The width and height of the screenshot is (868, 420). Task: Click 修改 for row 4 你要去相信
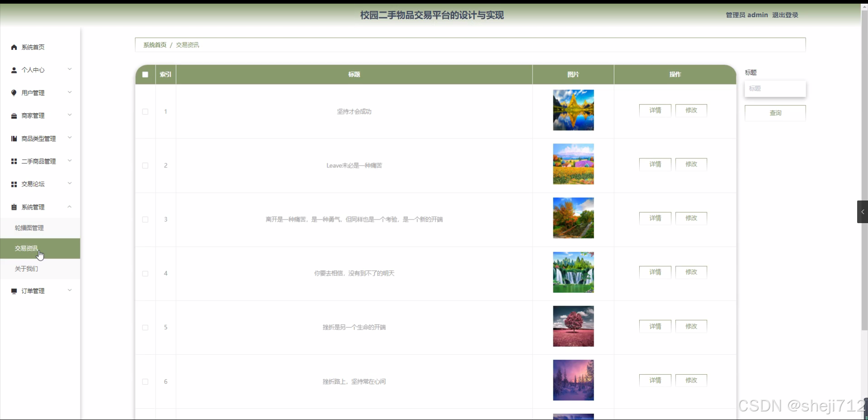(691, 272)
